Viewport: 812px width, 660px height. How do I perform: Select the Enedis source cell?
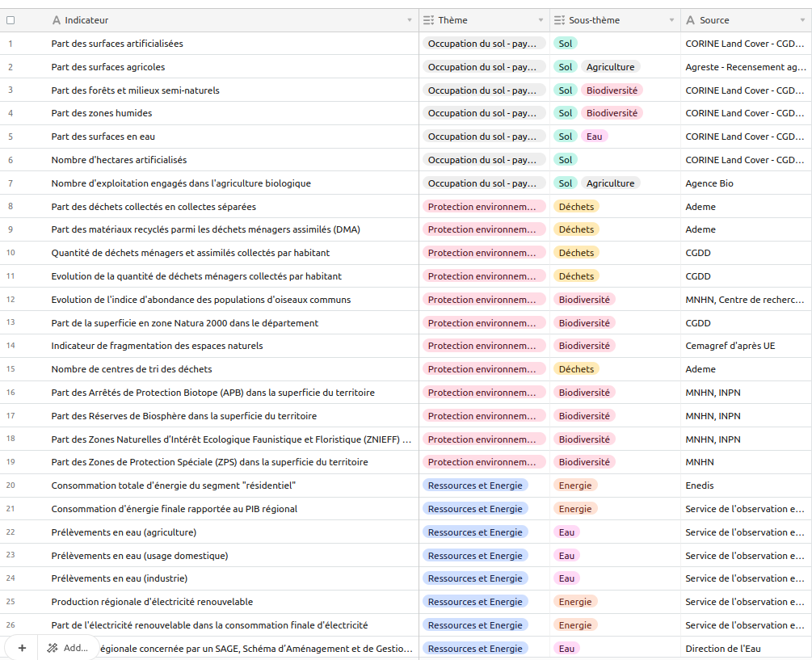(x=700, y=486)
